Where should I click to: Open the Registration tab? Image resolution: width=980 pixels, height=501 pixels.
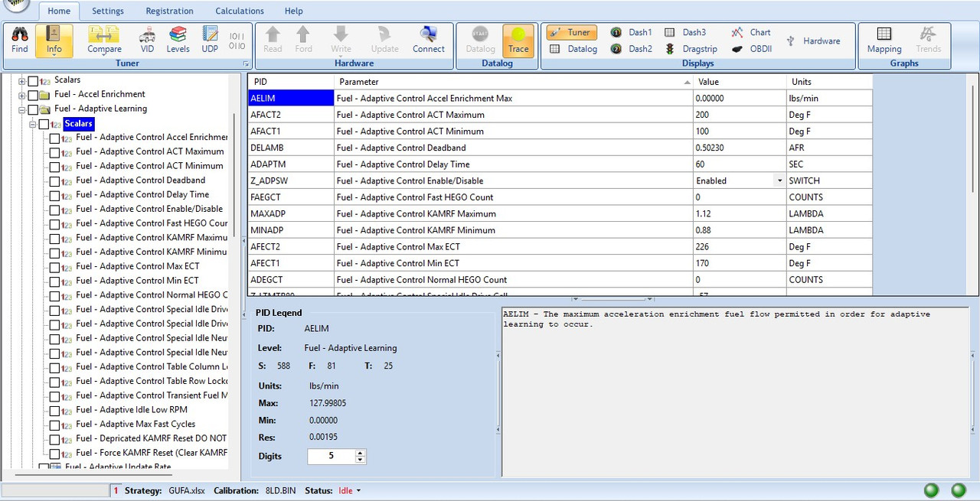pos(168,11)
